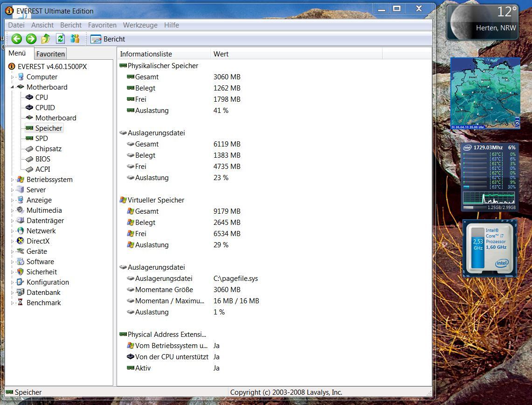The image size is (532, 405).
Task: Open the Ansicht menu
Action: click(x=42, y=25)
